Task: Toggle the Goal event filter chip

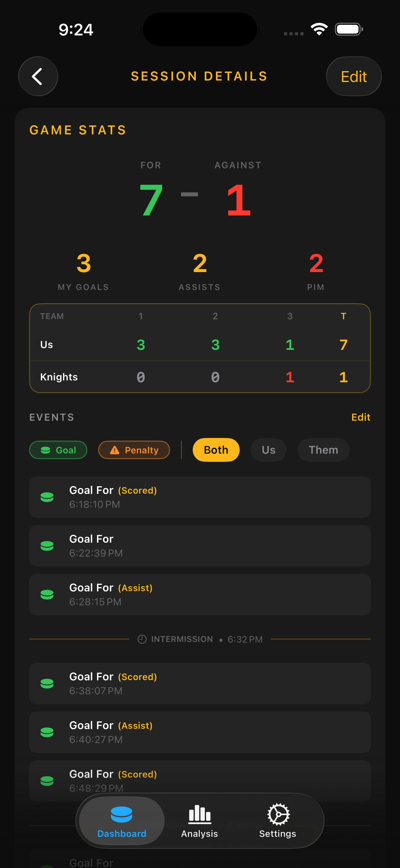Action: pyautogui.click(x=58, y=450)
